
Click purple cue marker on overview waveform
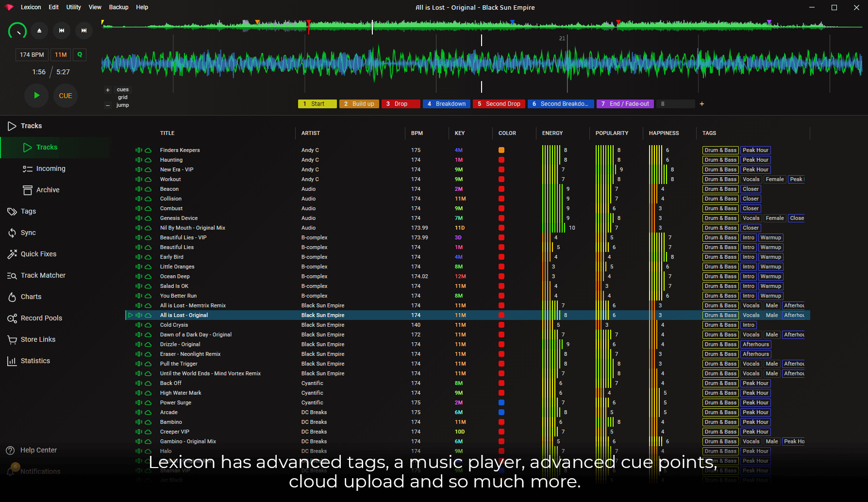click(x=769, y=22)
